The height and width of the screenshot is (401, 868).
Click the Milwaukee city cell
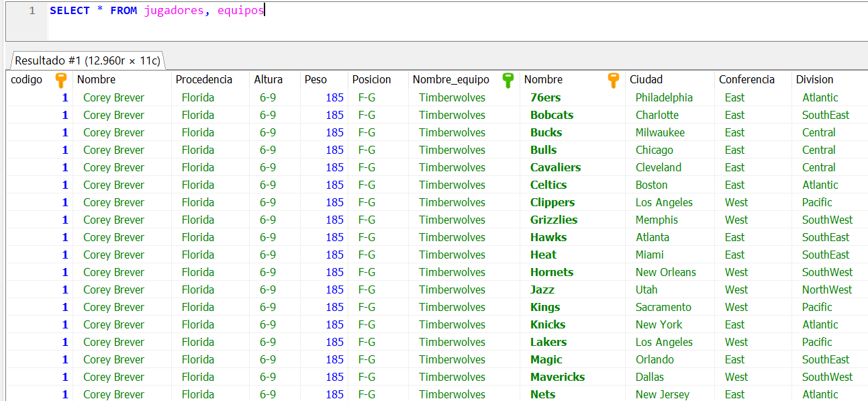point(660,132)
